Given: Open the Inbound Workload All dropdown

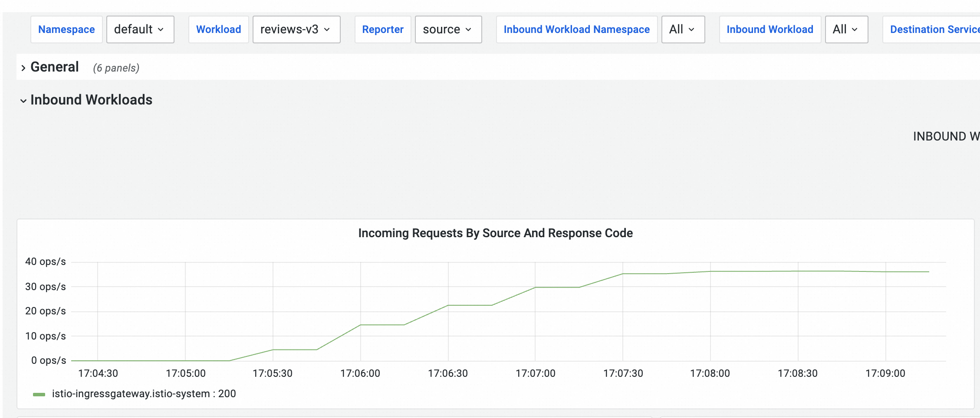Looking at the screenshot, I should 846,29.
